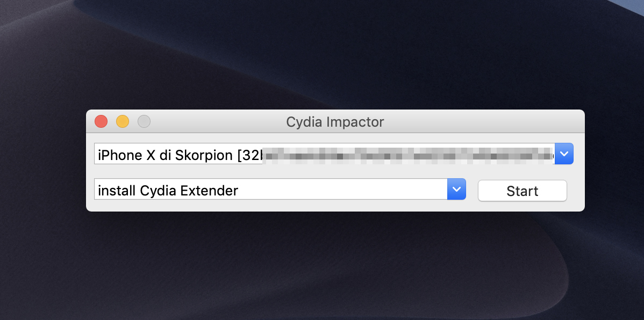
Task: Click inside the iPhone X di Skorpion field
Action: point(177,154)
